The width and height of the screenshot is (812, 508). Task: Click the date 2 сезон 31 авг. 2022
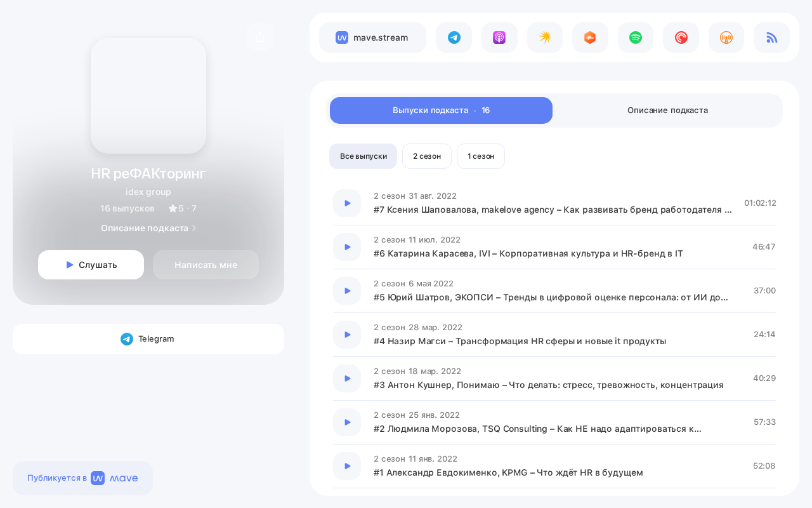pyautogui.click(x=415, y=196)
